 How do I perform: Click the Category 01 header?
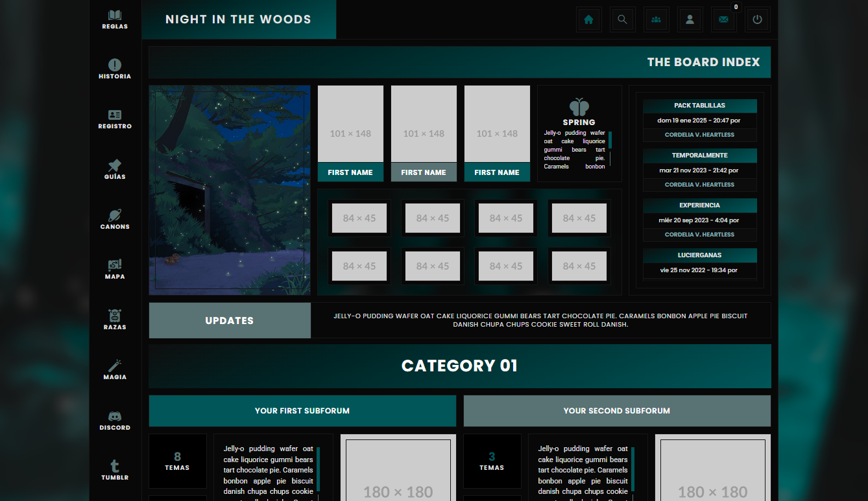click(x=460, y=366)
